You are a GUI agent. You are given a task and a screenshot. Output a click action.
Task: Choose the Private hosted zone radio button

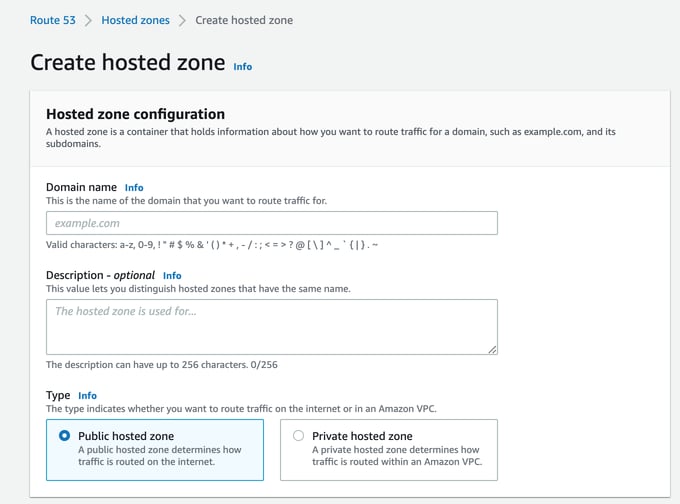[298, 436]
